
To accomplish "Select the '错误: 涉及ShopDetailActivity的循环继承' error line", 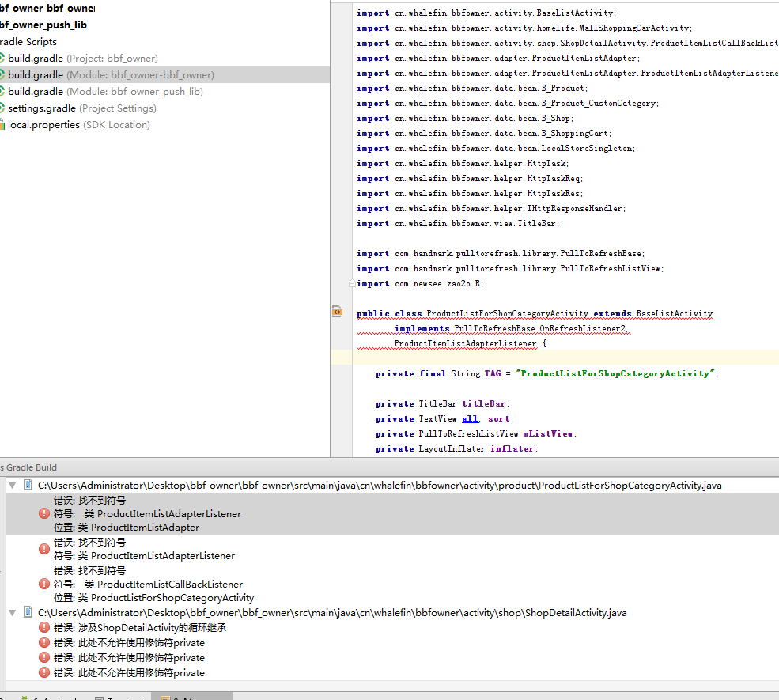I will [x=140, y=627].
